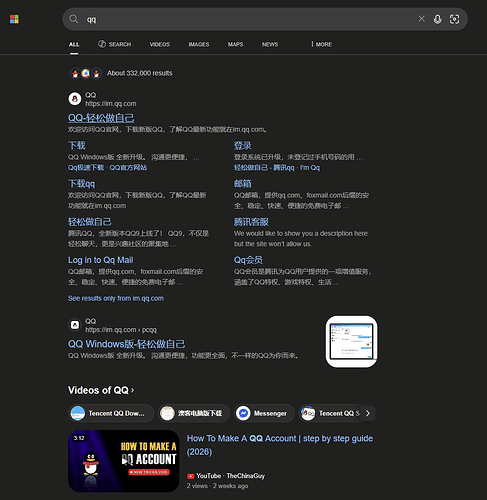The height and width of the screenshot is (500, 487).
Task: Select the Tencent QQ Dow... video chip
Action: click(111, 413)
